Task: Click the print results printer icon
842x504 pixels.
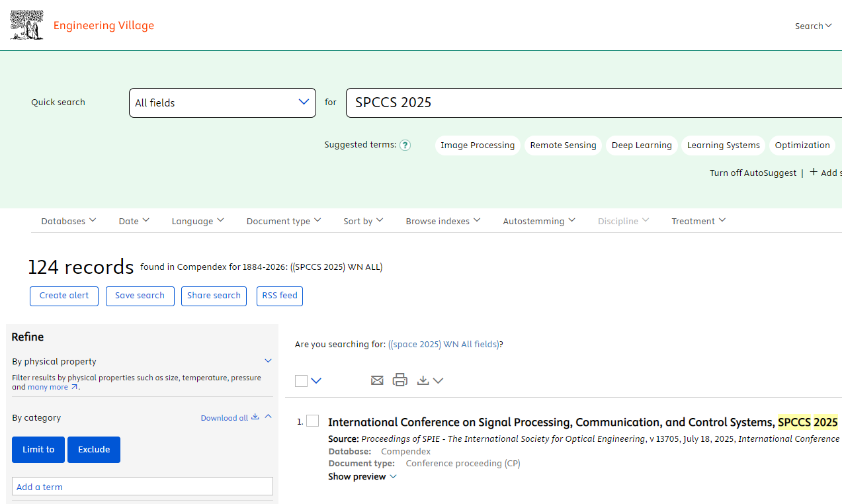Action: point(400,380)
